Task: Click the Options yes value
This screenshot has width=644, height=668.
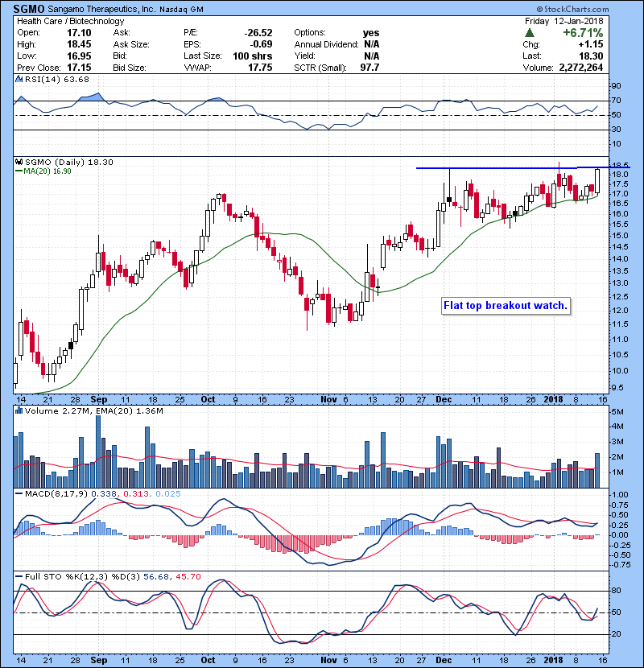Action: 371,33
